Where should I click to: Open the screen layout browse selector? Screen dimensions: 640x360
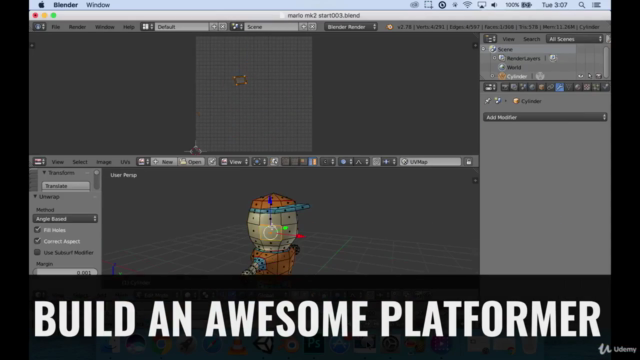147,27
